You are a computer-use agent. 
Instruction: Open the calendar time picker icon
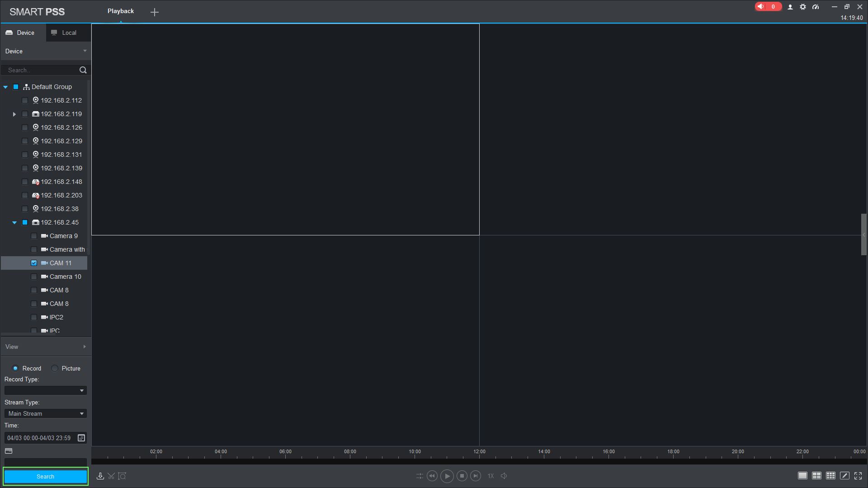point(81,438)
